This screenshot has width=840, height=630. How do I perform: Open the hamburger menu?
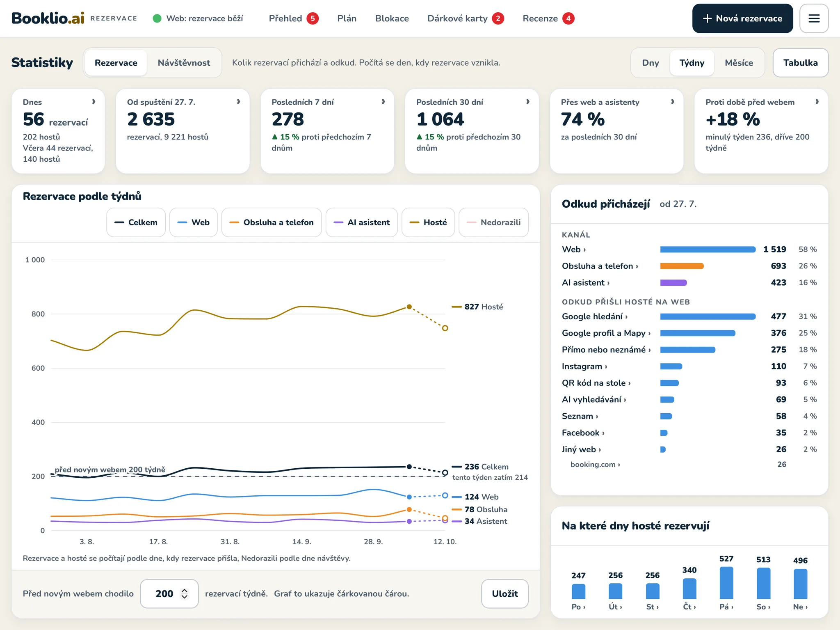pos(814,18)
